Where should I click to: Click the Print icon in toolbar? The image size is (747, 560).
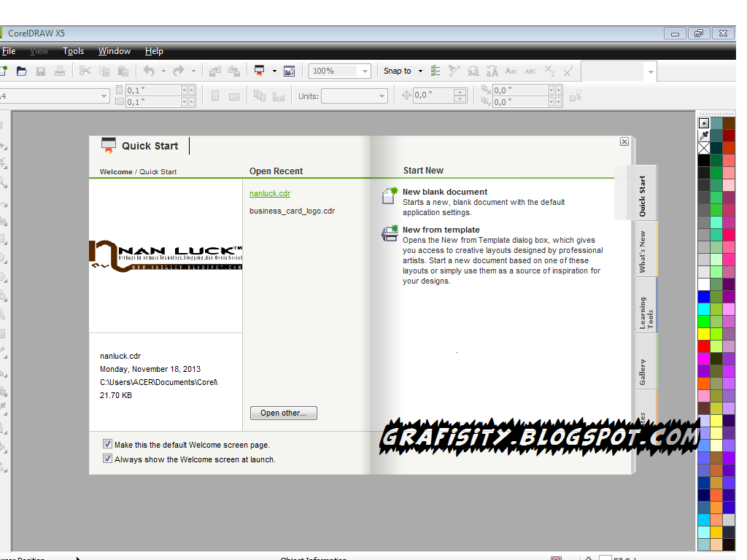60,71
